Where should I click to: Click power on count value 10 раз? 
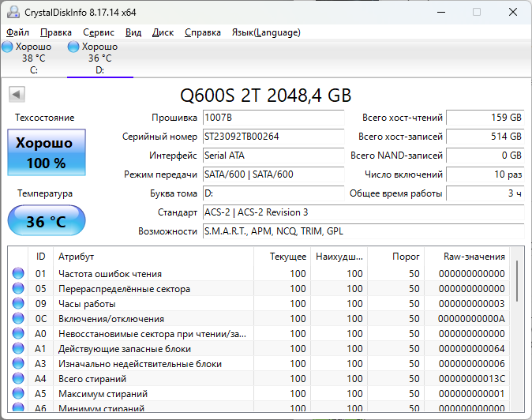pos(485,174)
